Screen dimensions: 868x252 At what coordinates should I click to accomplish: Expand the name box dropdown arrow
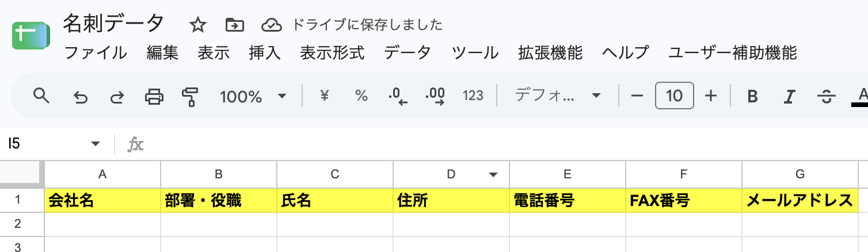(96, 144)
